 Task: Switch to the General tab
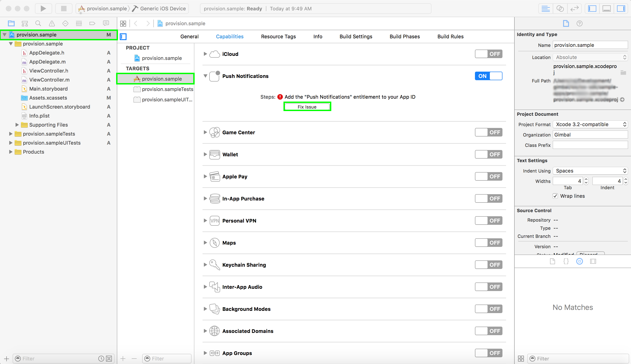(x=189, y=36)
